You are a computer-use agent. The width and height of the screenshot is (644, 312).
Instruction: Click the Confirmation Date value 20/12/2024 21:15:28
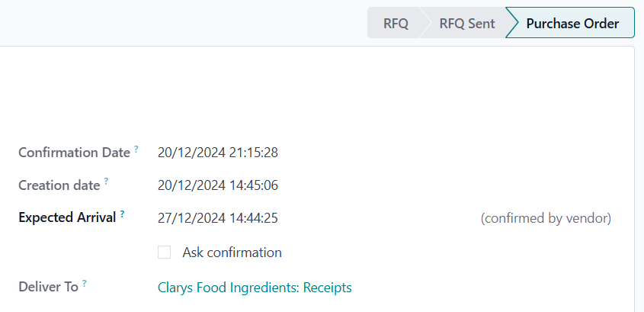(x=217, y=153)
